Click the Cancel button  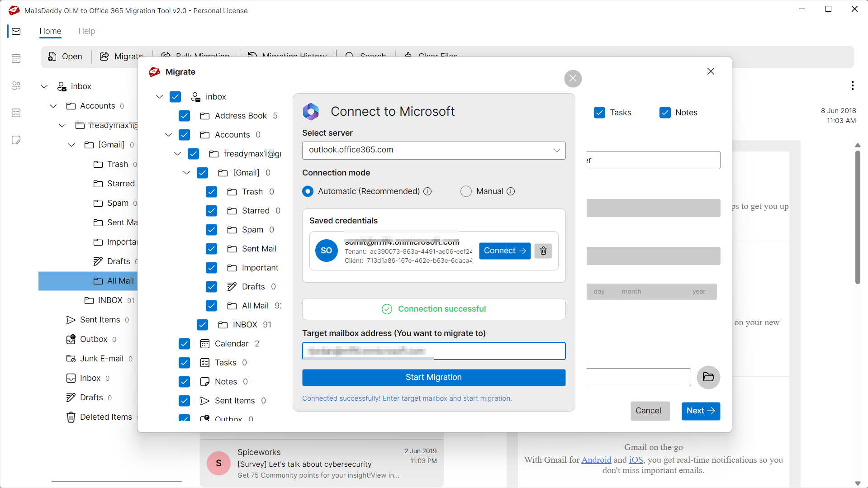tap(650, 411)
